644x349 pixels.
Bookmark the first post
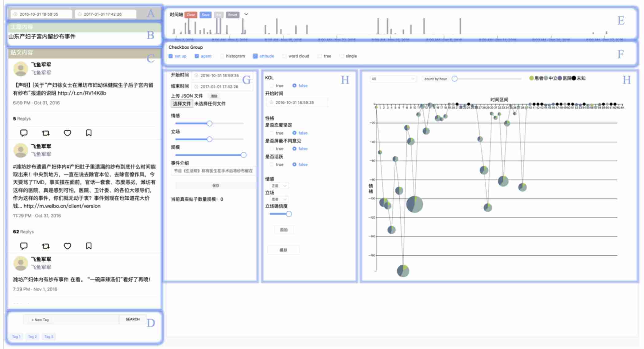pos(89,133)
